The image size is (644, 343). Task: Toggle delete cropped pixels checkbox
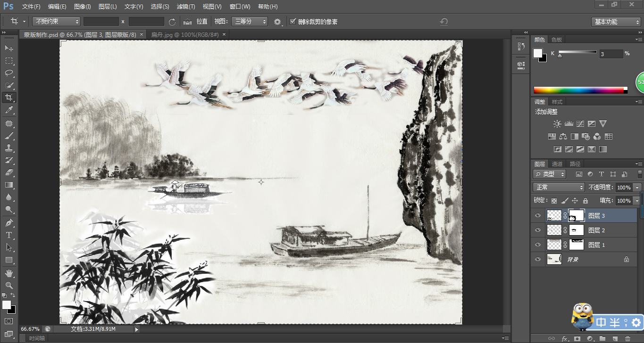[x=293, y=21]
